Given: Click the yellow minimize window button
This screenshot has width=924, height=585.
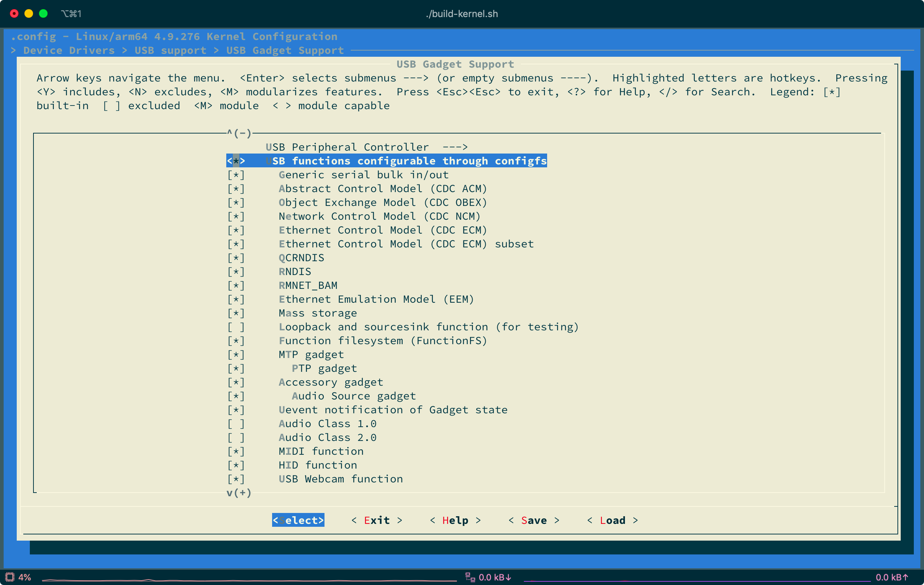Looking at the screenshot, I should 29,14.
